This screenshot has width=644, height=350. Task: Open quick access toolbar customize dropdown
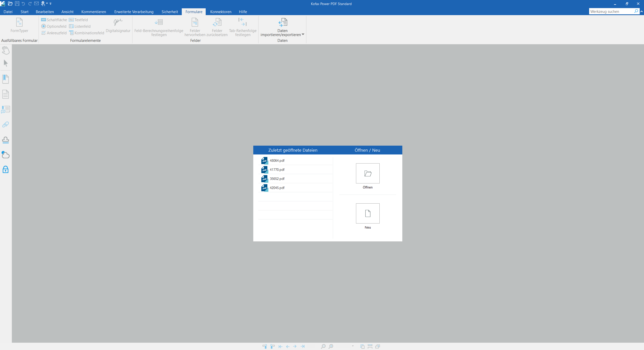coord(51,4)
